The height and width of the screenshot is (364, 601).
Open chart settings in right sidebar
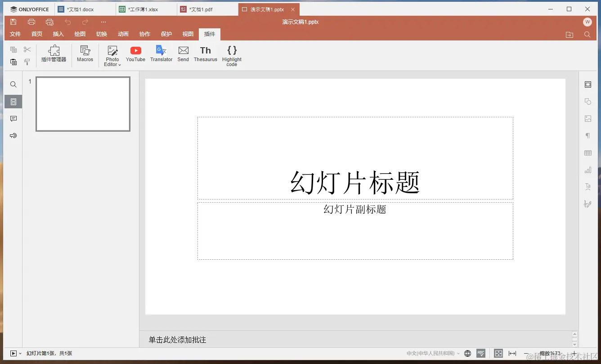click(x=588, y=170)
